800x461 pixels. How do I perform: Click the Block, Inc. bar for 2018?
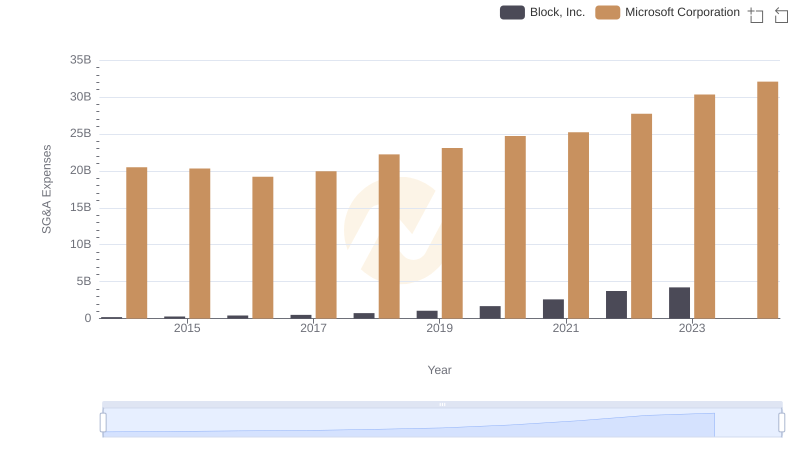tap(364, 316)
